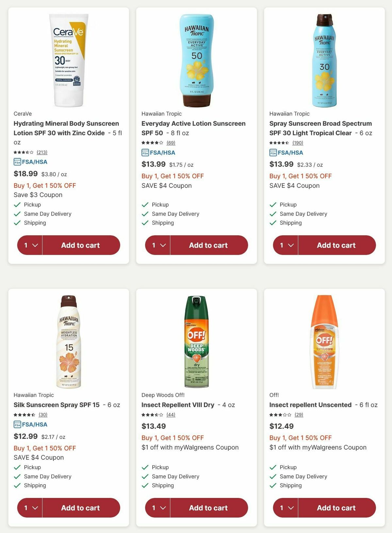Screen dimensions: 392x533
Task: Open the quantity dropdown for Insect repellent Unscented
Action: tap(286, 507)
